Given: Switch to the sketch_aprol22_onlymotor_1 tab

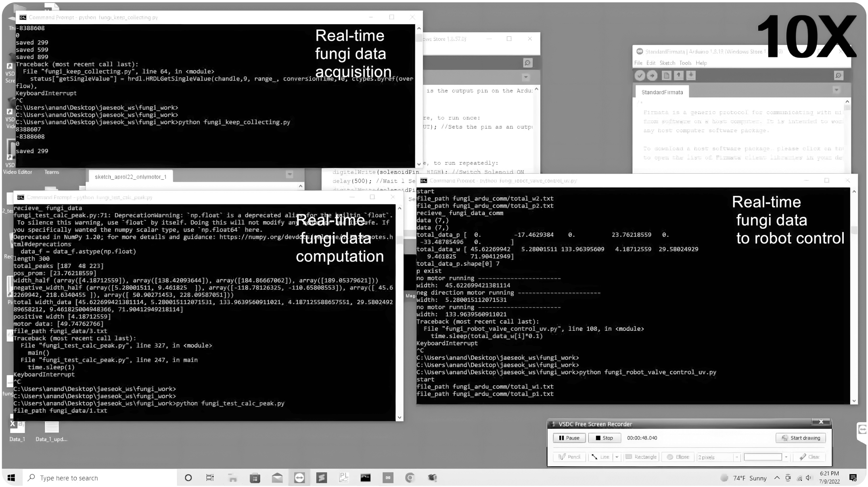Looking at the screenshot, I should click(130, 177).
